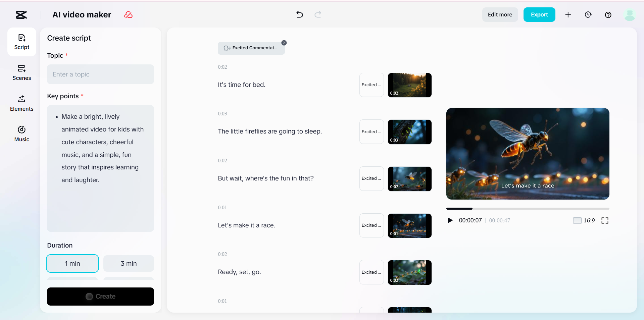Viewport: 644px width, 320px height.
Task: Click script line "Let's make it a race."
Action: pyautogui.click(x=247, y=225)
